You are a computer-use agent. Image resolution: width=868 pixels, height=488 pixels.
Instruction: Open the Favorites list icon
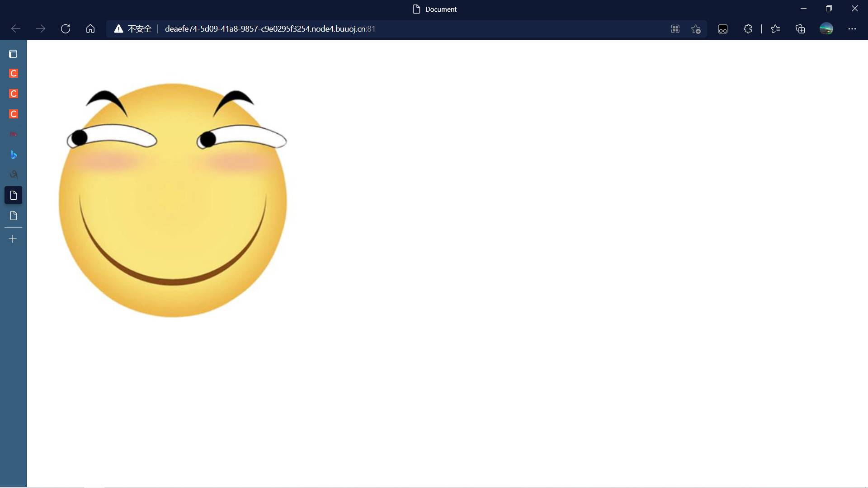(x=775, y=29)
